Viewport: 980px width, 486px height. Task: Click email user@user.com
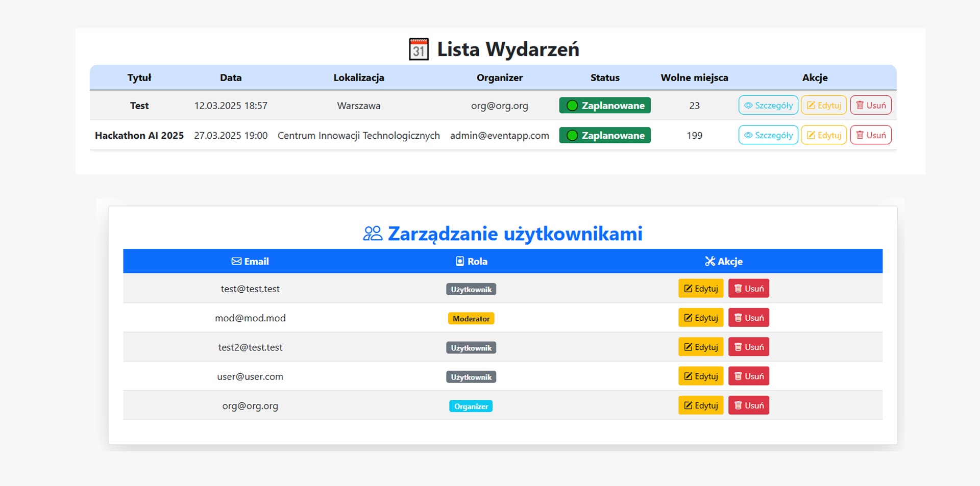250,376
